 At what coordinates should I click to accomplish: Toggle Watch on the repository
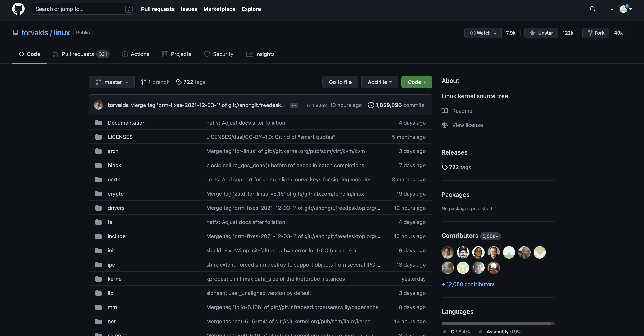(x=483, y=33)
